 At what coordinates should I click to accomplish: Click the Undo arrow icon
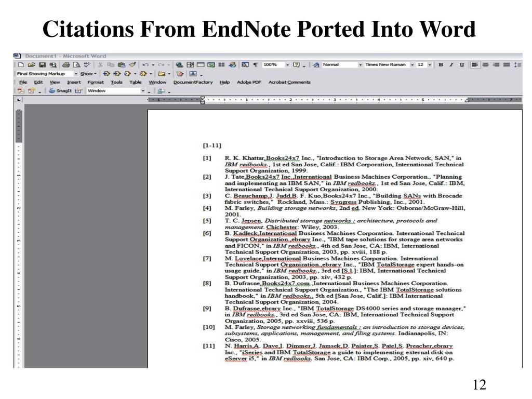(145, 65)
